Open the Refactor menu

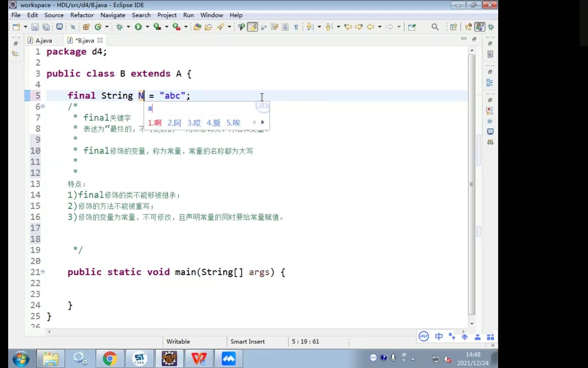82,15
